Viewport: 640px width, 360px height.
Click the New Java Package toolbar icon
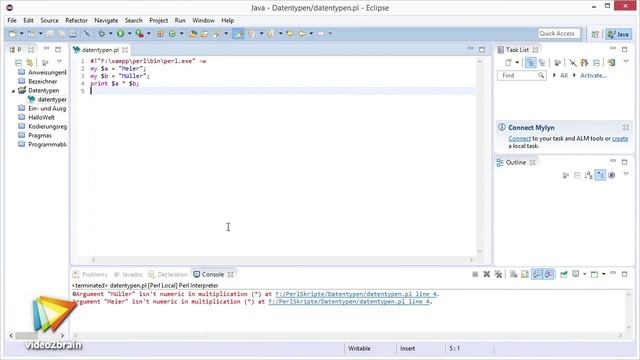click(x=160, y=34)
